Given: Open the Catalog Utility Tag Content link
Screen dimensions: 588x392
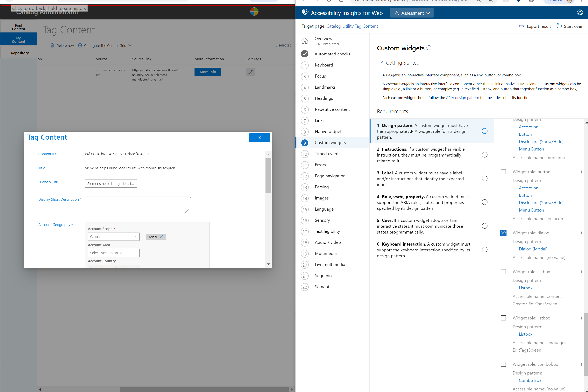Looking at the screenshot, I should [x=352, y=26].
